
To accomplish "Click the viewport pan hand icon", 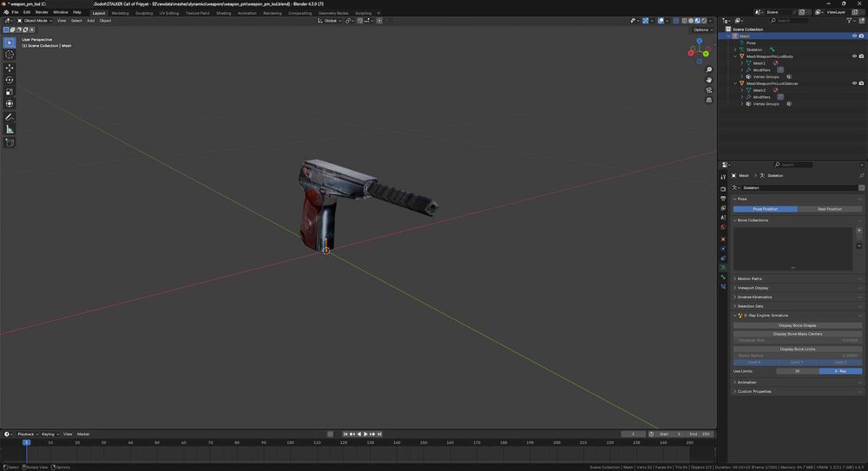I will click(x=708, y=80).
